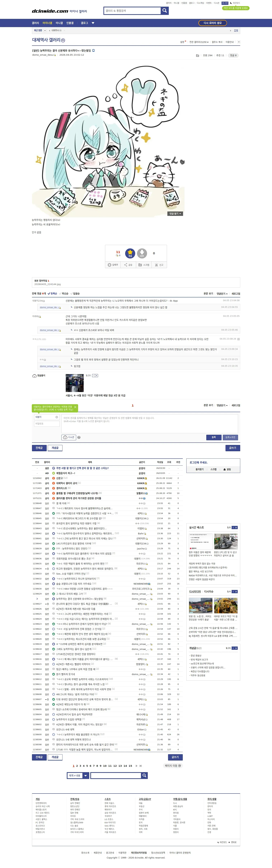Switch to 개념글 tab above the list
The image size is (272, 868).
point(55,448)
